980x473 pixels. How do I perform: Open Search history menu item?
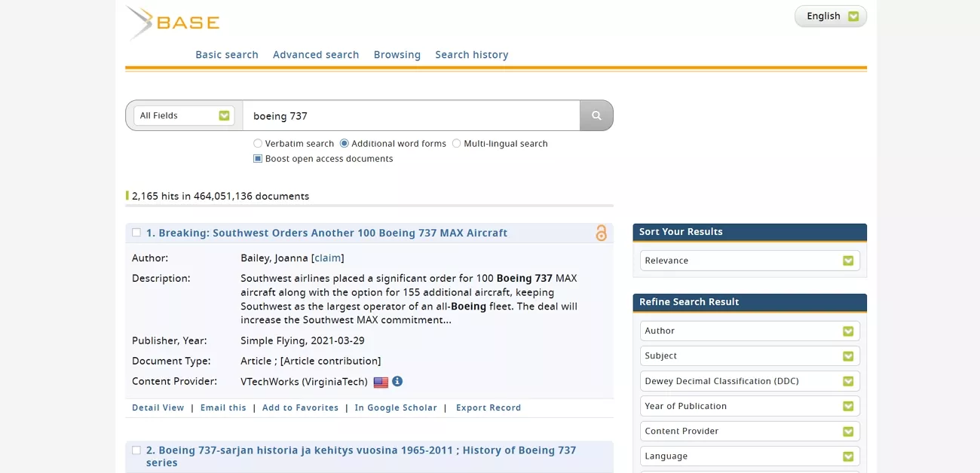point(471,55)
